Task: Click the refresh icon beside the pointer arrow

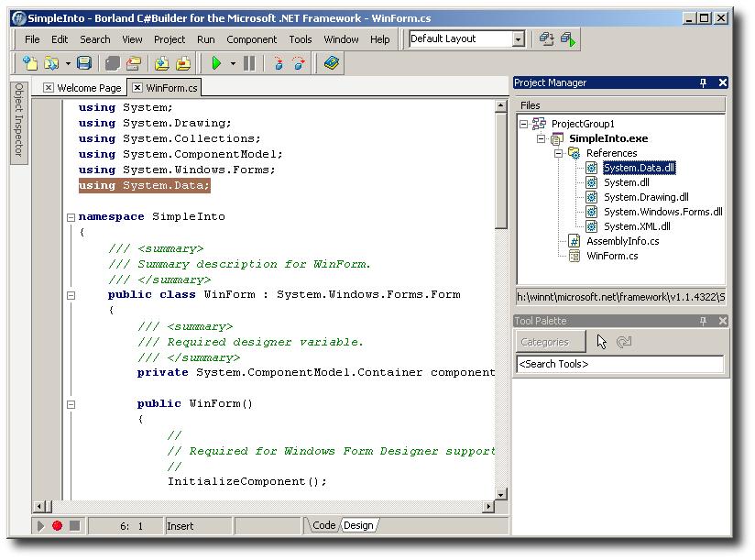Action: [x=624, y=342]
